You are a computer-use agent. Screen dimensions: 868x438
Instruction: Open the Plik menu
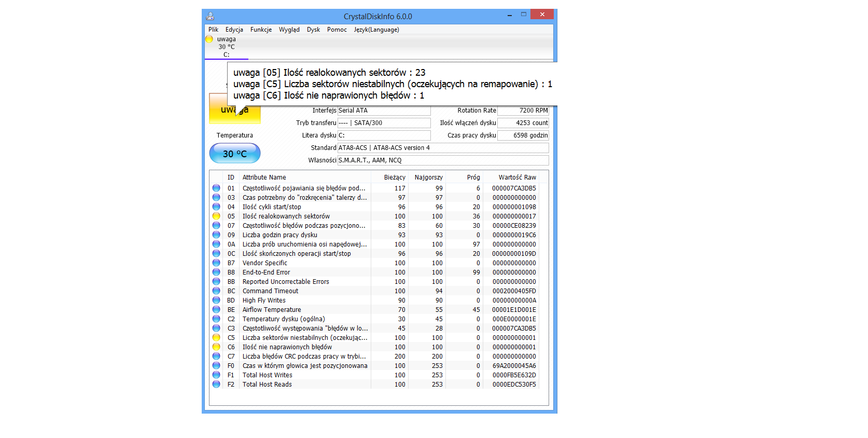[x=213, y=30]
